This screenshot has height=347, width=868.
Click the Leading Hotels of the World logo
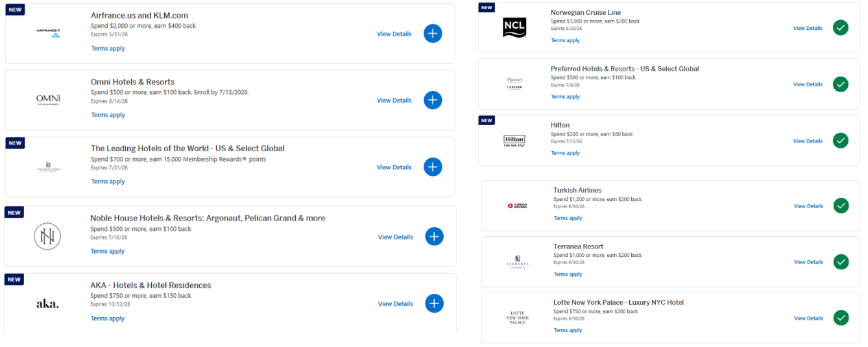click(48, 167)
